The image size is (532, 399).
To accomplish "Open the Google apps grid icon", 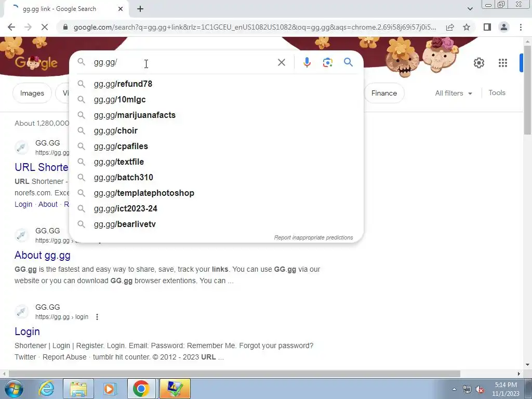I will 502,63.
